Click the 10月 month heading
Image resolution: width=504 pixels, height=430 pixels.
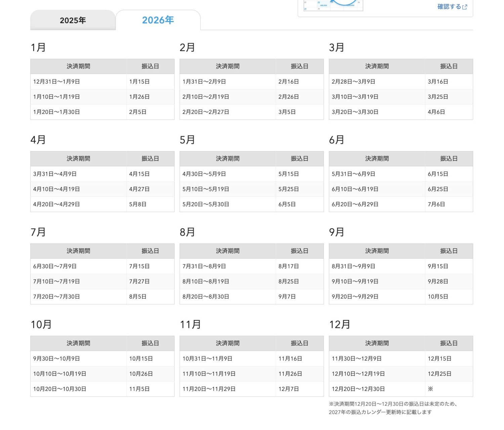coord(41,325)
